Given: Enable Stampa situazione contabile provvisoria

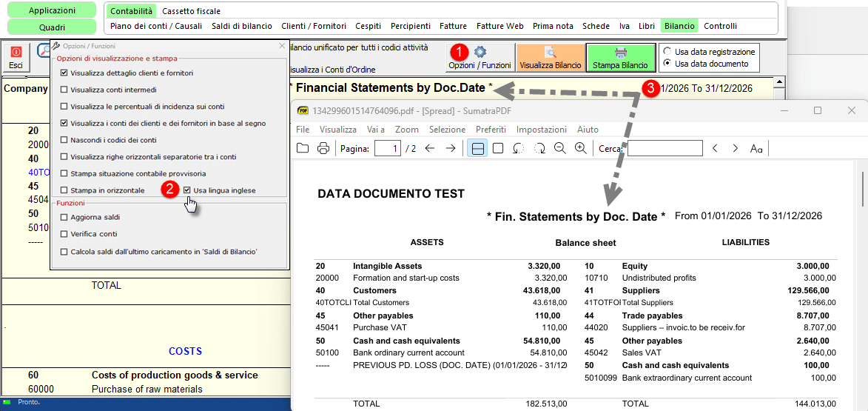Looking at the screenshot, I should (x=64, y=173).
